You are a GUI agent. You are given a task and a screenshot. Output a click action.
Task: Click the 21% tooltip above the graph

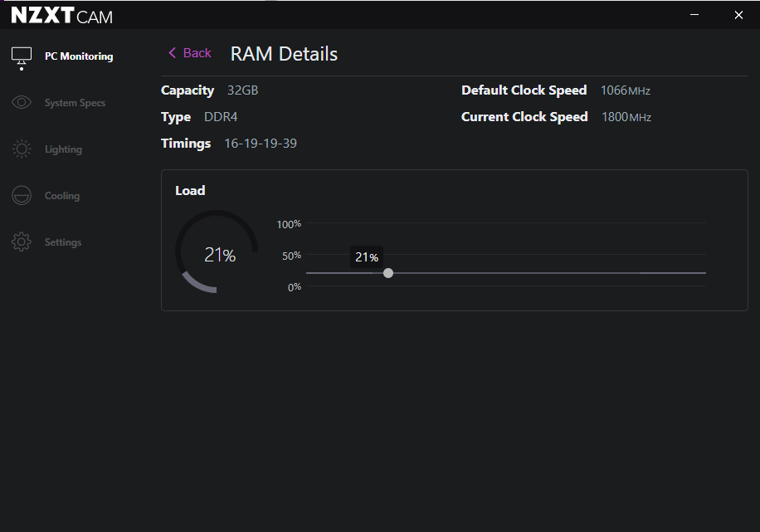(367, 257)
